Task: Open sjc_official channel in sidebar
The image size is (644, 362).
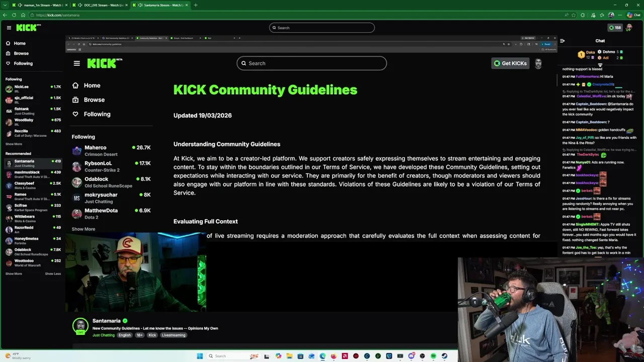Action: pos(33,100)
